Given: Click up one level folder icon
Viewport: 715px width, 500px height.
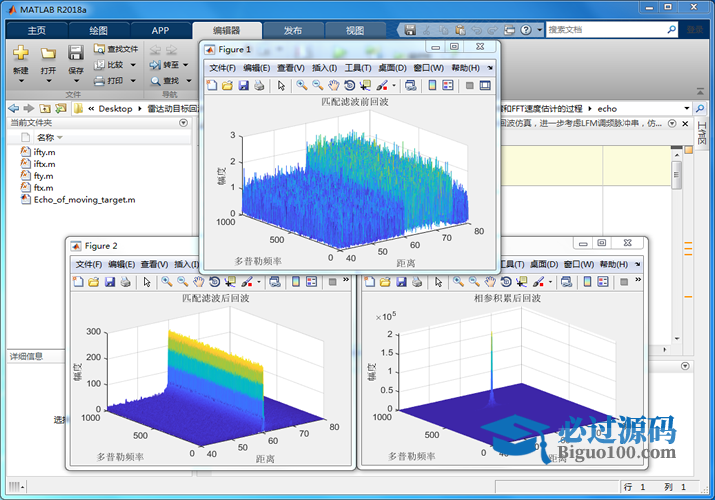Looking at the screenshot, I should click(45, 108).
